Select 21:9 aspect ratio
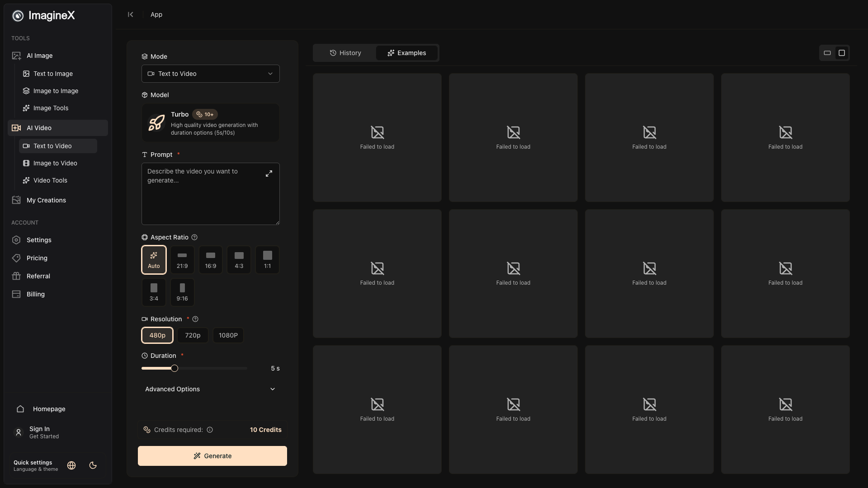This screenshot has height=488, width=868. (182, 260)
